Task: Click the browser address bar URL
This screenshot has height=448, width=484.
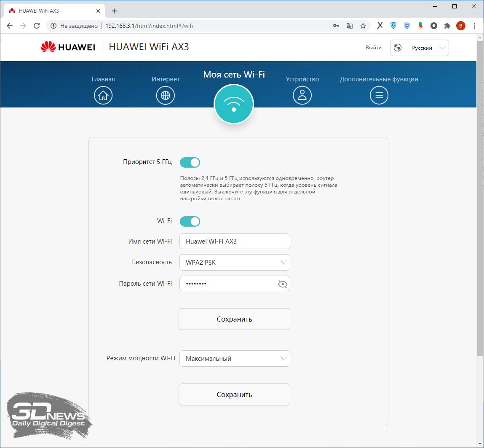Action: pos(149,26)
